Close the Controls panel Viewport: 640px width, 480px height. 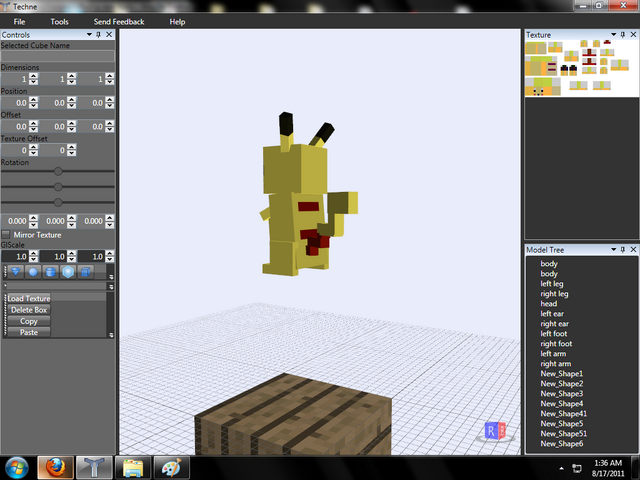pos(109,35)
